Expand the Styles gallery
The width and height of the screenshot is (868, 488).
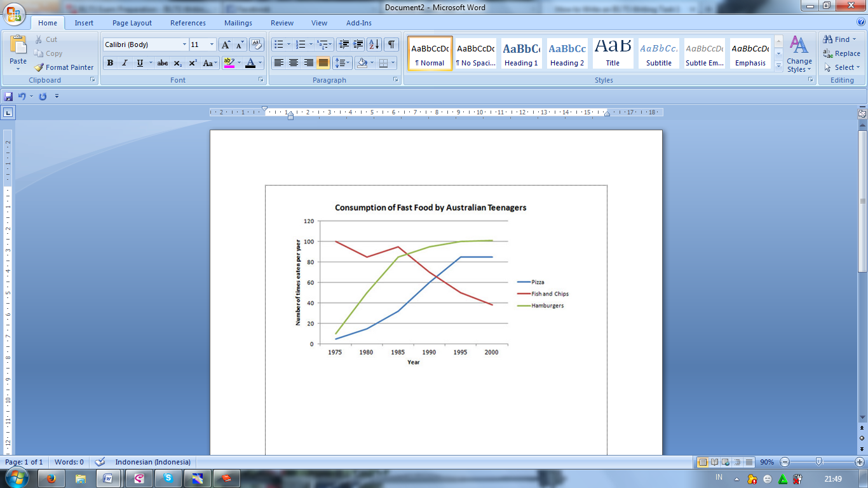778,65
